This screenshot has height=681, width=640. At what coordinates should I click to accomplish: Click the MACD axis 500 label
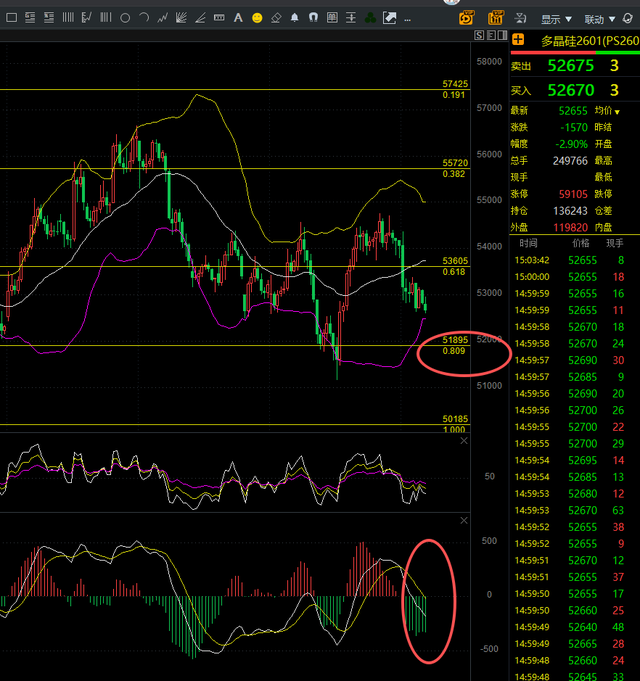click(489, 541)
